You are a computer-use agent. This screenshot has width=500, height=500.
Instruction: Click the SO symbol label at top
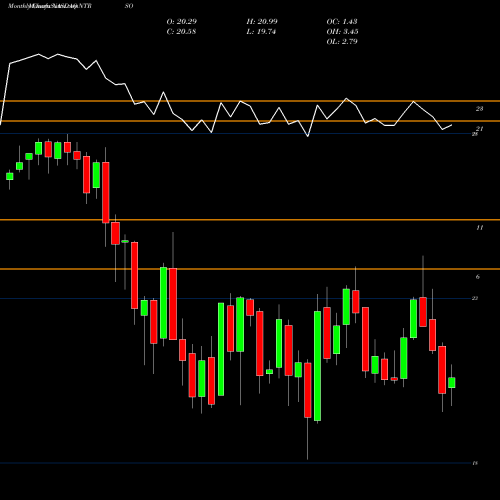click(129, 6)
